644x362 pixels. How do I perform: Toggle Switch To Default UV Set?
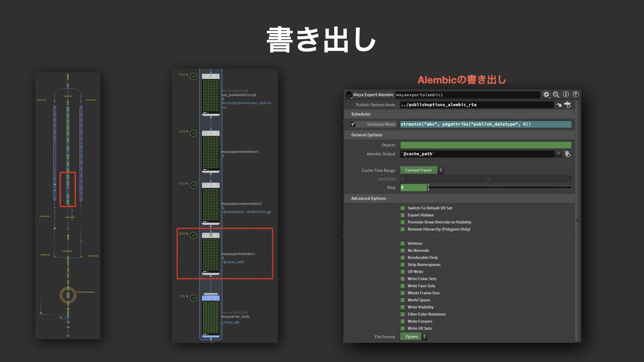[402, 208]
